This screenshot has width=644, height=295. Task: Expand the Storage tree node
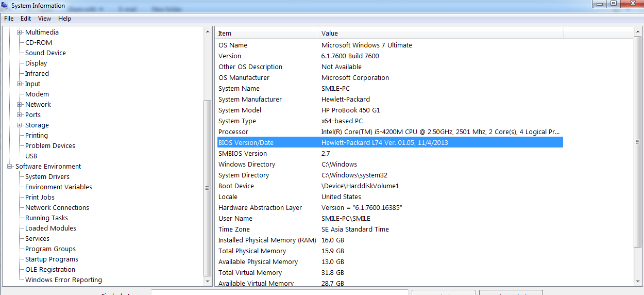(20, 125)
